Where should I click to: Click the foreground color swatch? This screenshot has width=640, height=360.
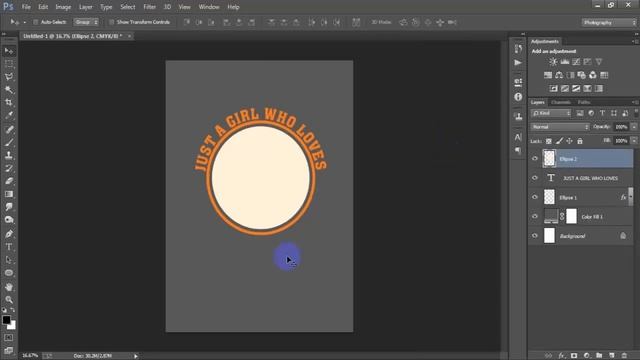6,320
